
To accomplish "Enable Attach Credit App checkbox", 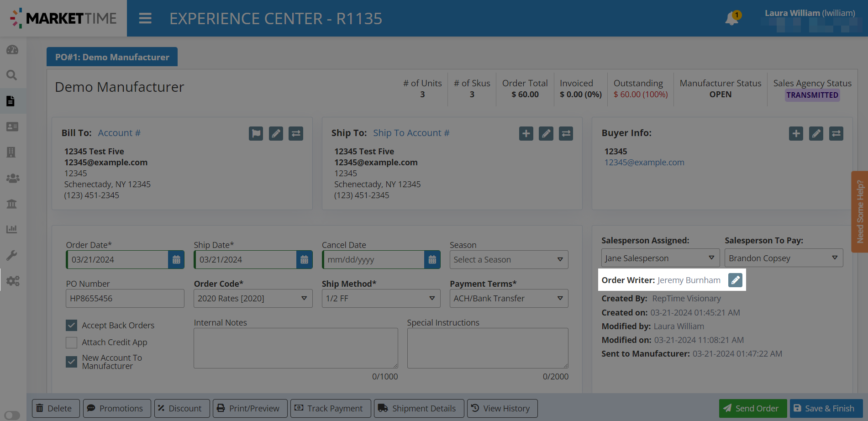I will [72, 342].
